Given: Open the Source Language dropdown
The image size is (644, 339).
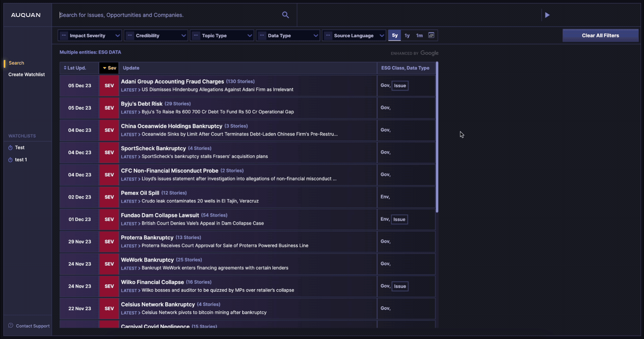Looking at the screenshot, I should tap(354, 36).
